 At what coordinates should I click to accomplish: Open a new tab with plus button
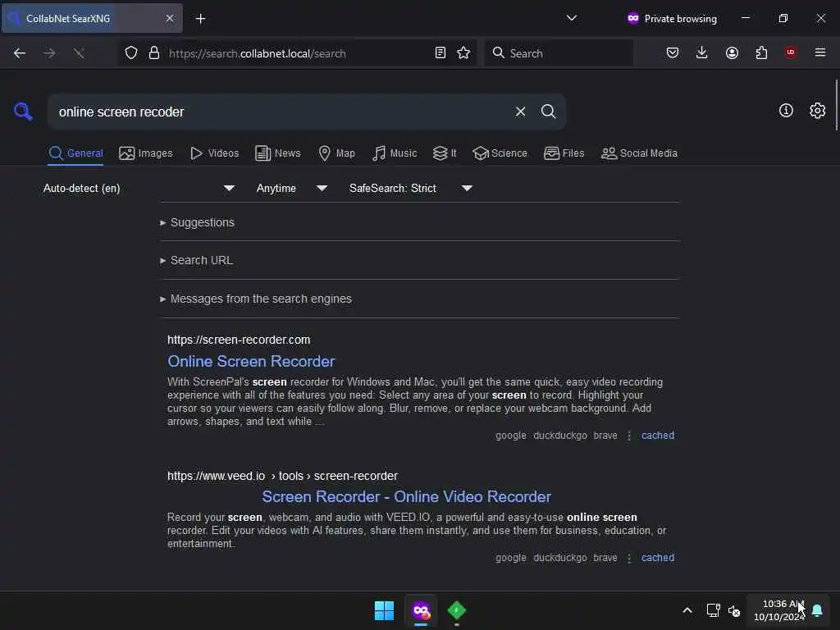200,19
